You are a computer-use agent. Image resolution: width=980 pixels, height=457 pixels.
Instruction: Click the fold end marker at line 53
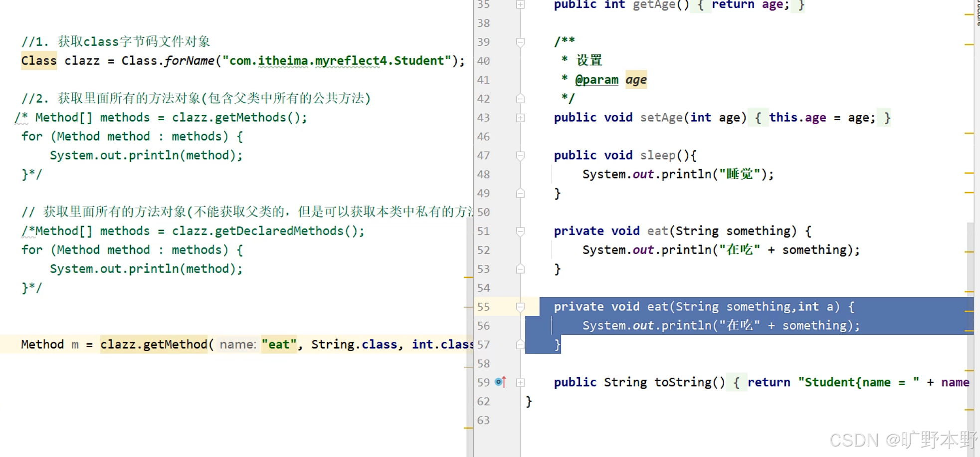coord(520,269)
